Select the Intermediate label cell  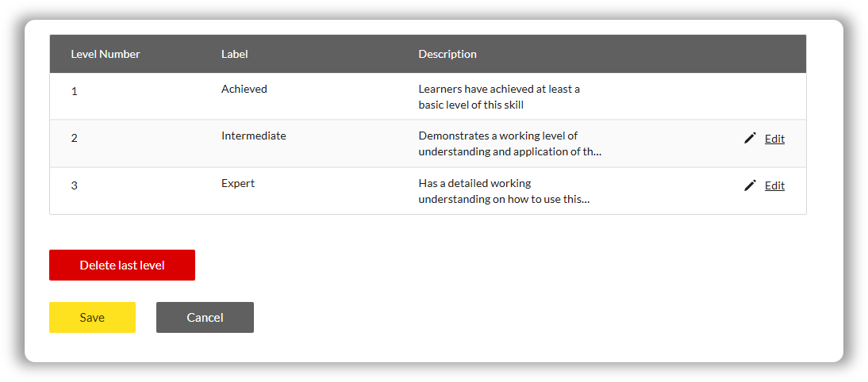254,136
